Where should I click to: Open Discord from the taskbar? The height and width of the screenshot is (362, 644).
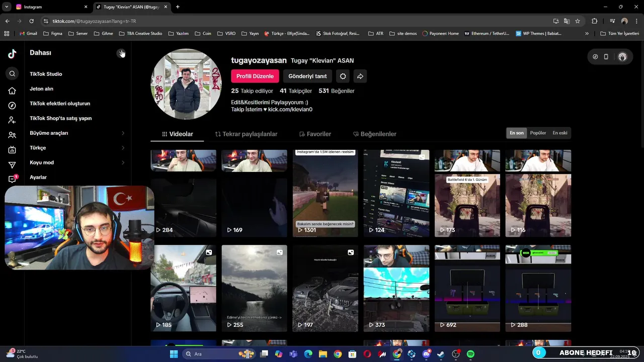pos(427,354)
